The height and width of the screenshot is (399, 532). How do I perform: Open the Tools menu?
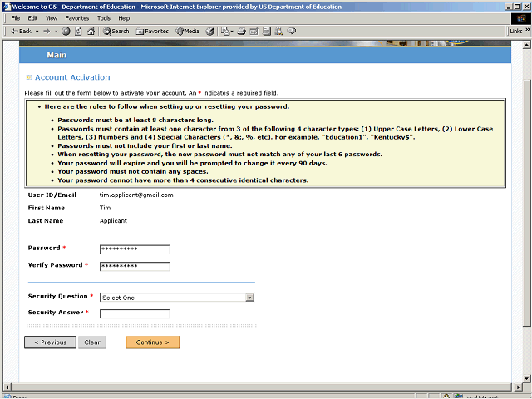pyautogui.click(x=104, y=18)
